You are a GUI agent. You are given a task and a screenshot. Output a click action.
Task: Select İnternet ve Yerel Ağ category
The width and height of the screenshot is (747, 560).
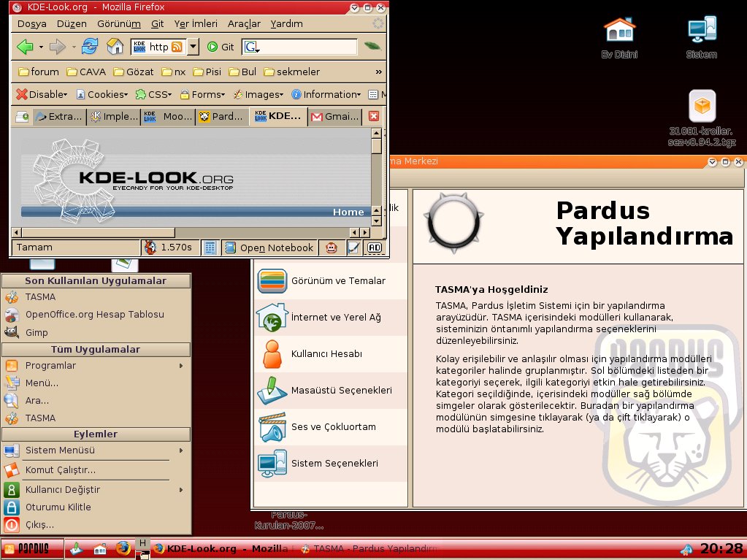(330, 318)
